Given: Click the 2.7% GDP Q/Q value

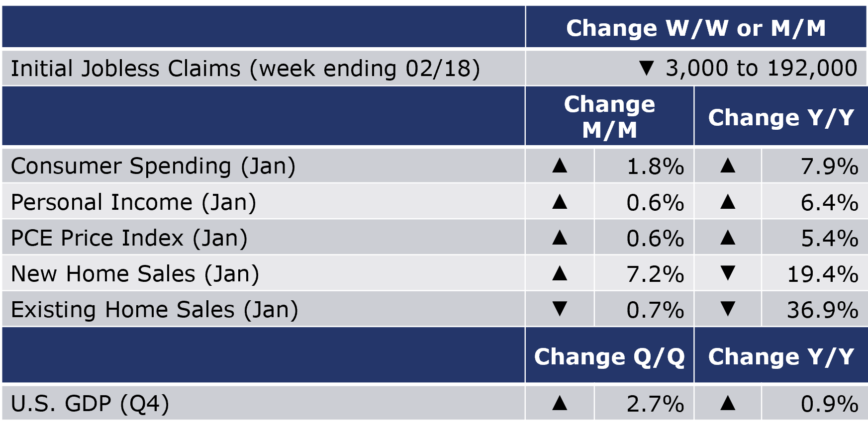Looking at the screenshot, I should (x=655, y=404).
